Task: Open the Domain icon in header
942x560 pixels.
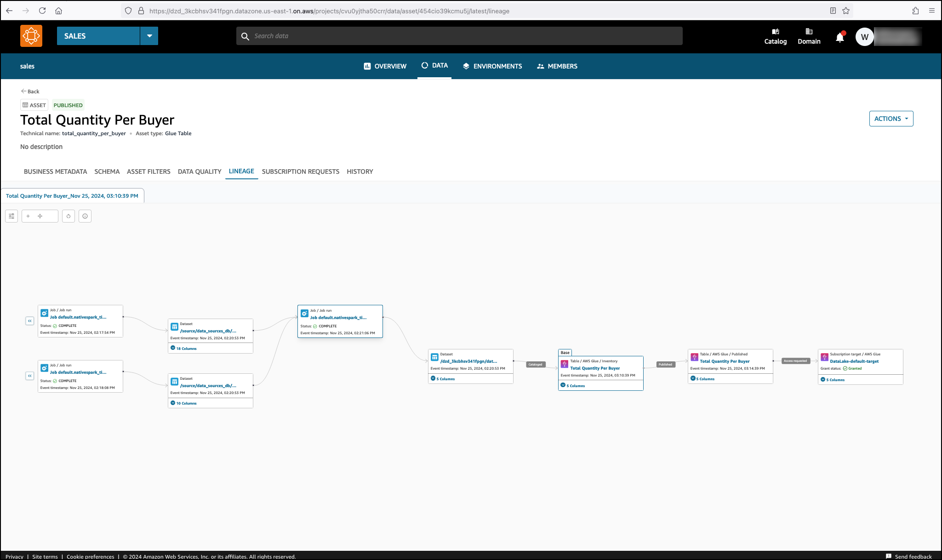Action: (x=809, y=36)
